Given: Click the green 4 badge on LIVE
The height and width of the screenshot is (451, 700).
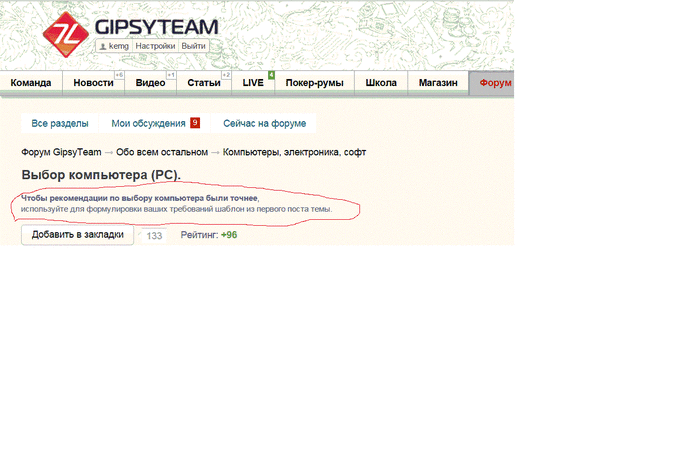Looking at the screenshot, I should (271, 75).
